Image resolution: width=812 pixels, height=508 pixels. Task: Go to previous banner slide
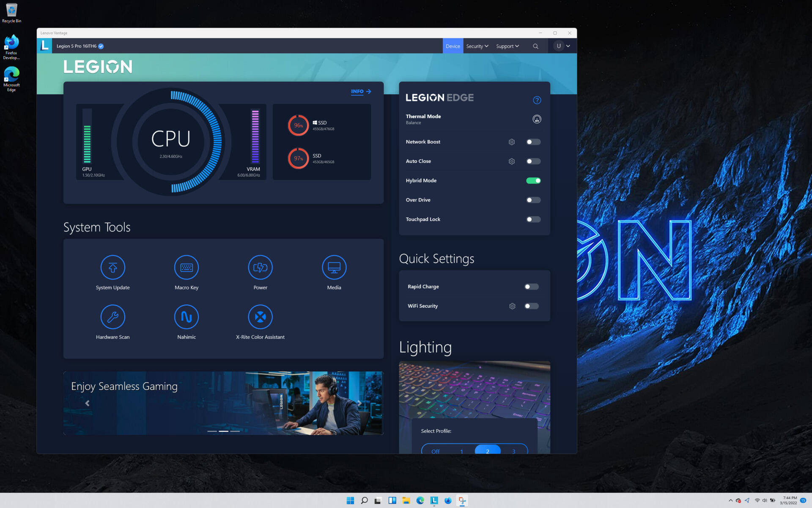tap(88, 403)
